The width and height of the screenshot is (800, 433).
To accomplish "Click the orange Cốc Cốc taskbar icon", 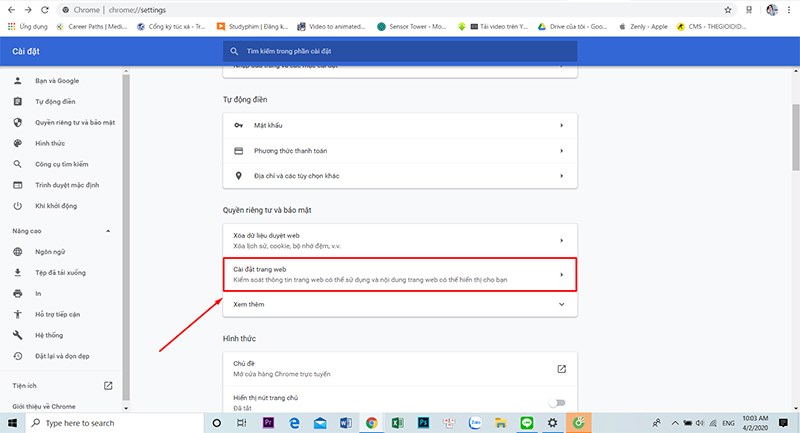I will click(578, 422).
